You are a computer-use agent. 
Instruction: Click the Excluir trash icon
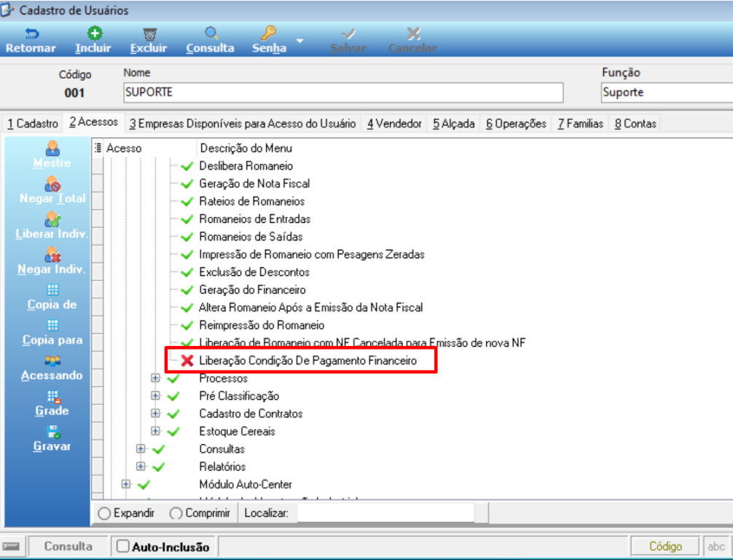point(149,33)
